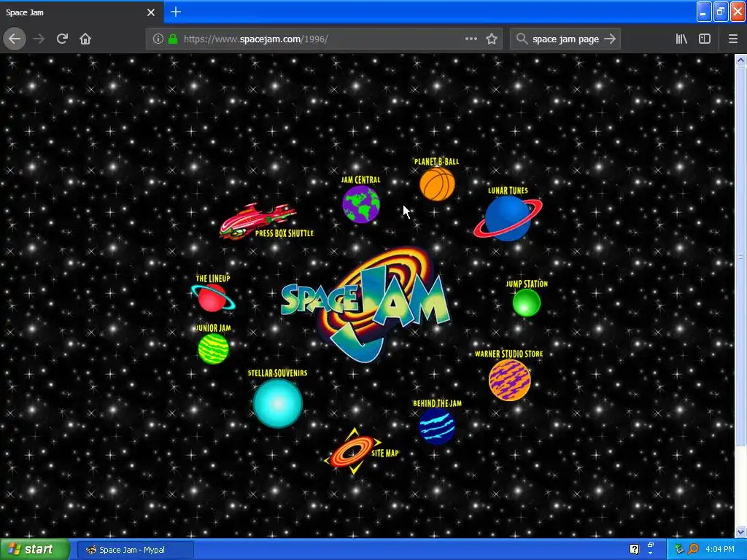This screenshot has width=747, height=560.
Task: Click the Behind the Jam text label
Action: point(437,403)
